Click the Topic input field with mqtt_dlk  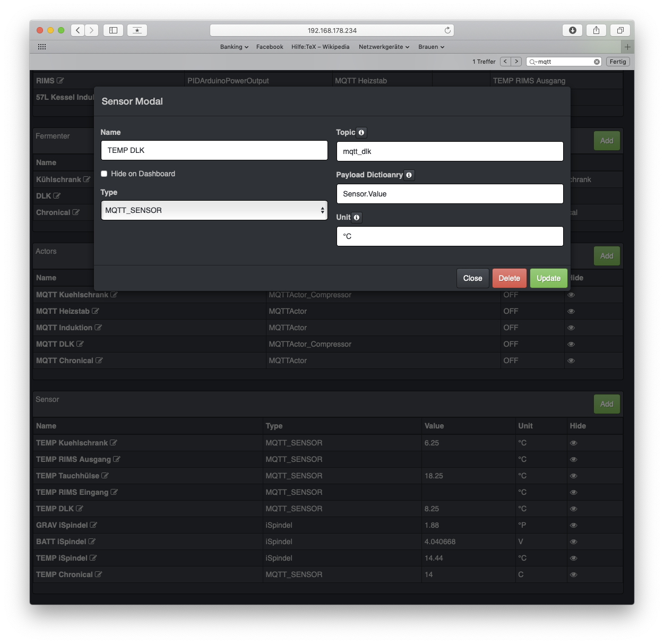tap(450, 151)
